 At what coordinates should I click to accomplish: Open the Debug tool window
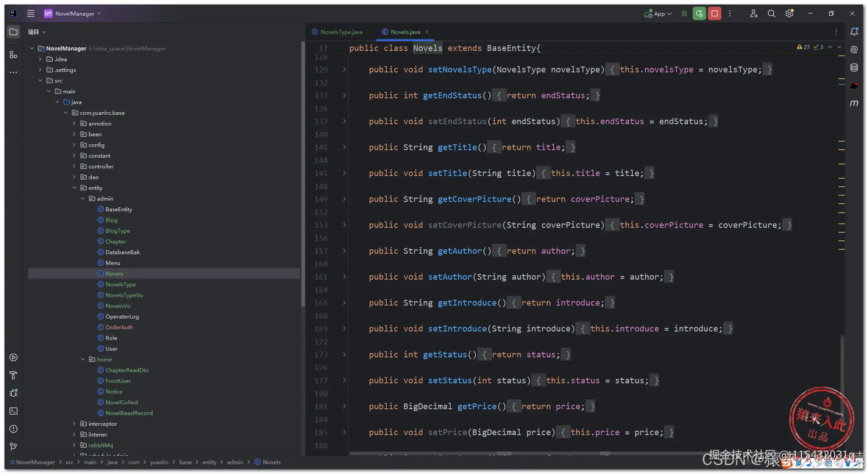tap(13, 393)
